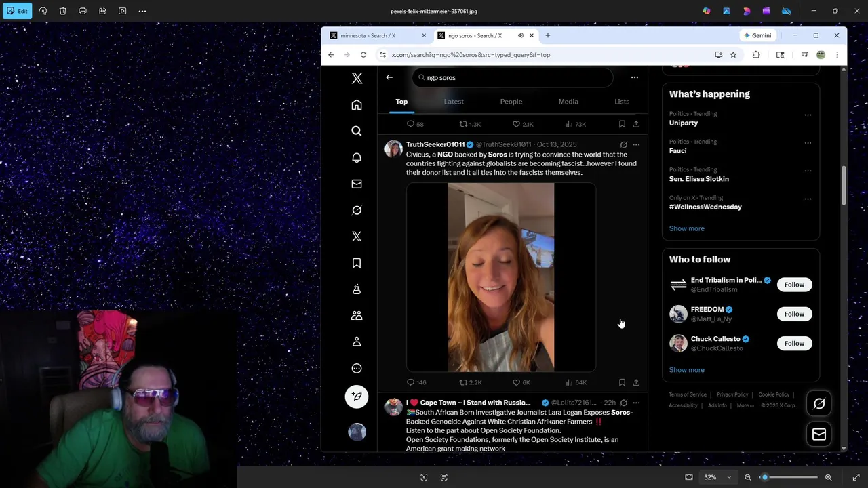Open X Explore search in sidebar
The width and height of the screenshot is (868, 488).
coord(357,131)
